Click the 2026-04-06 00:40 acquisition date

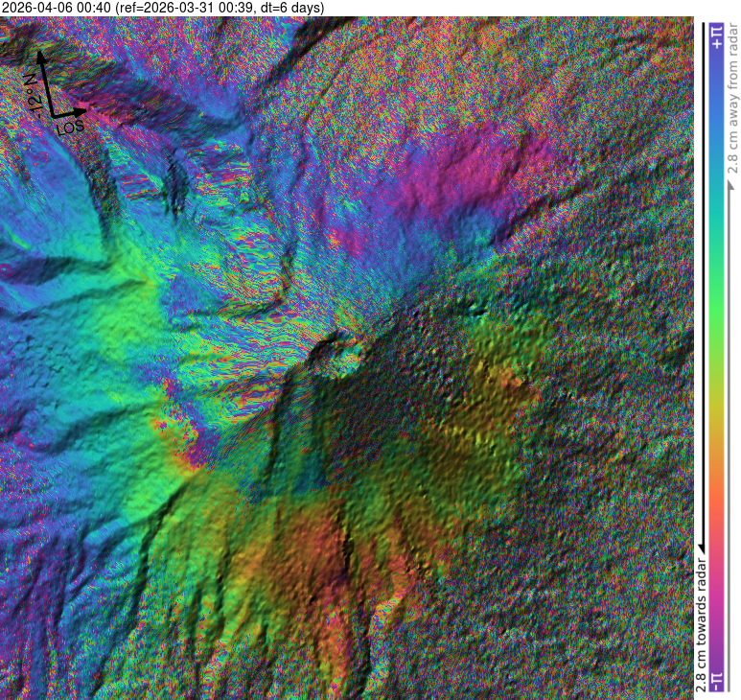[57, 8]
